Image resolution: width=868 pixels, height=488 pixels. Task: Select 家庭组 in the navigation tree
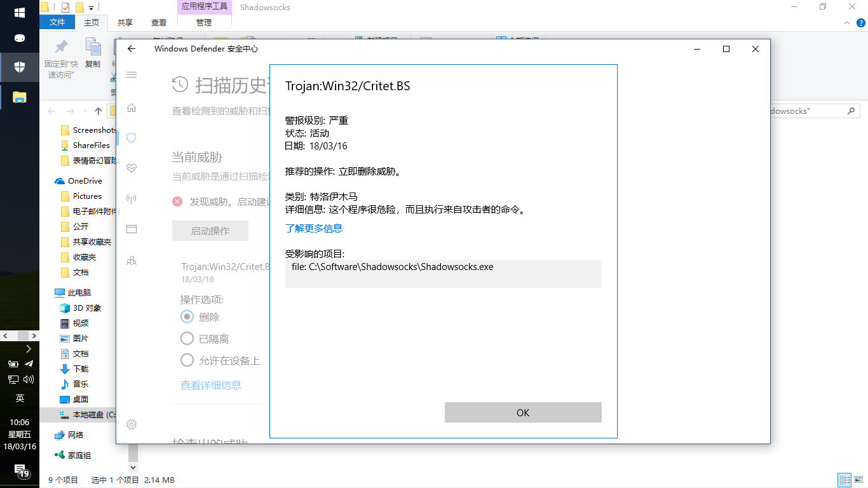click(73, 455)
